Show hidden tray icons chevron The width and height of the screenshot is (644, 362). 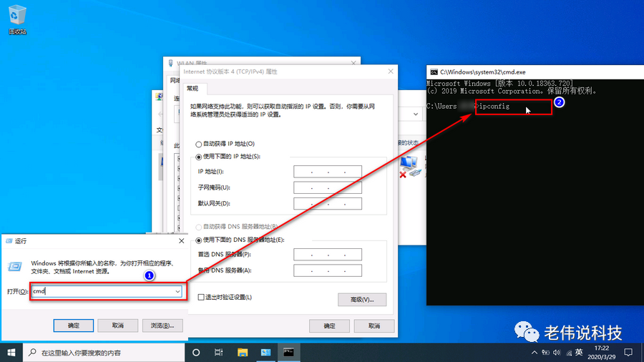534,353
